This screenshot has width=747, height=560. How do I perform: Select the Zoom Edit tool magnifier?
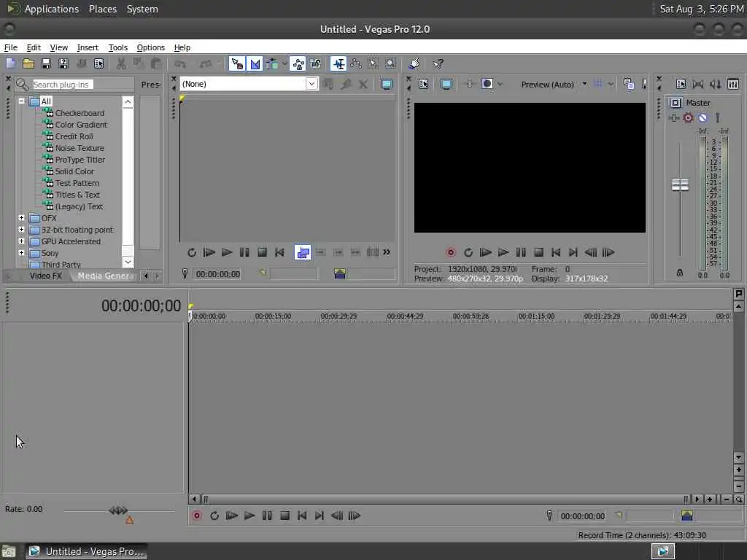coord(390,64)
